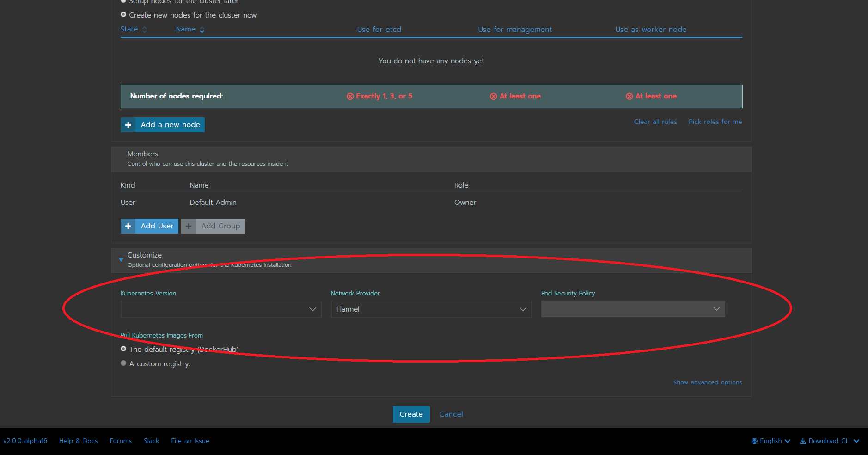Click the error icon next to Exactly 1, 3, or 5
This screenshot has width=868, height=455.
pyautogui.click(x=350, y=96)
